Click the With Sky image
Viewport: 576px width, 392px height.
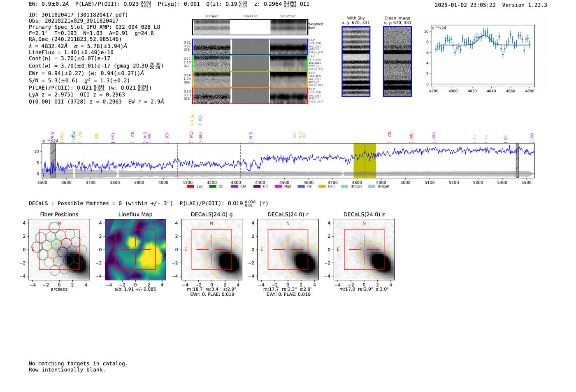point(356,61)
